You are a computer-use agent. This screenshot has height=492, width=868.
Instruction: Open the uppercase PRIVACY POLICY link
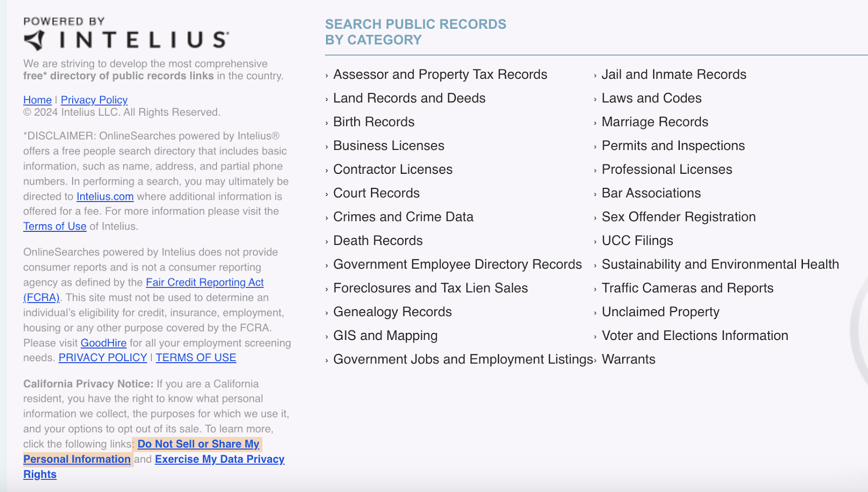coord(103,358)
